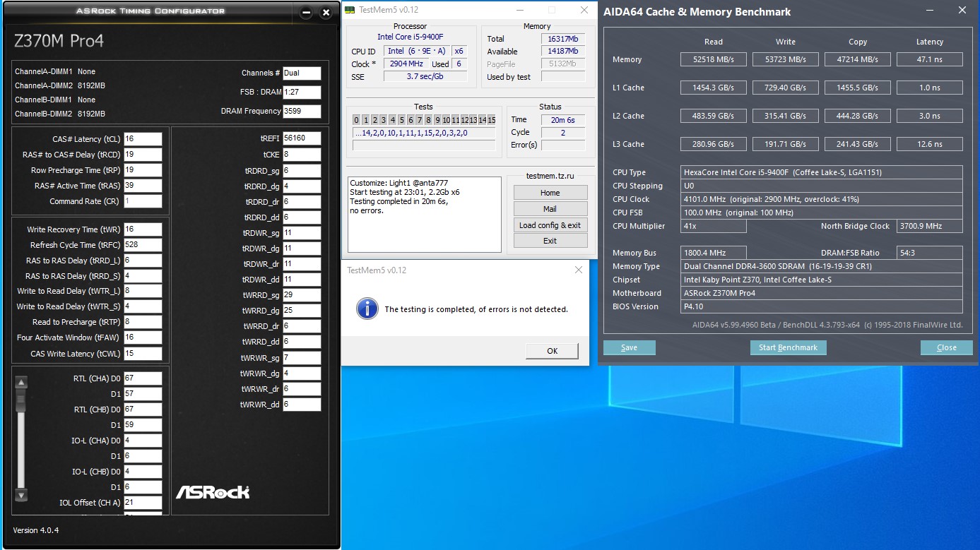Click test number 7 box in TestMem5

(420, 120)
